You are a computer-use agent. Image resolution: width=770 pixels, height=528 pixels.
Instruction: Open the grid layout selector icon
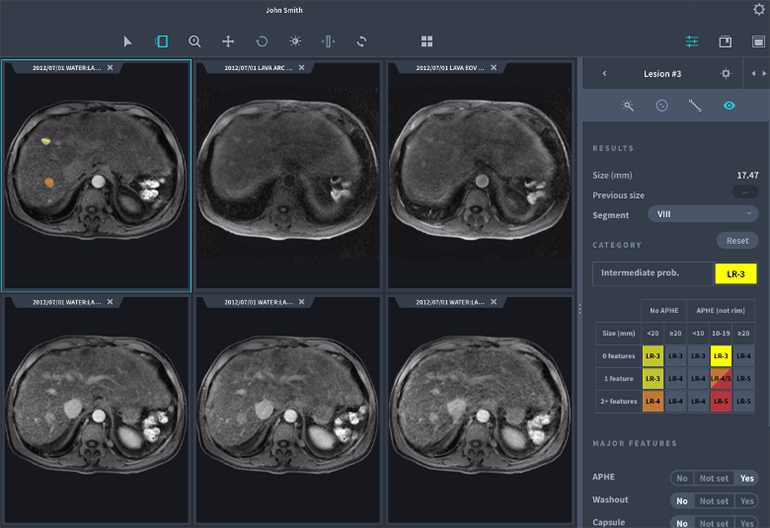[x=427, y=41]
